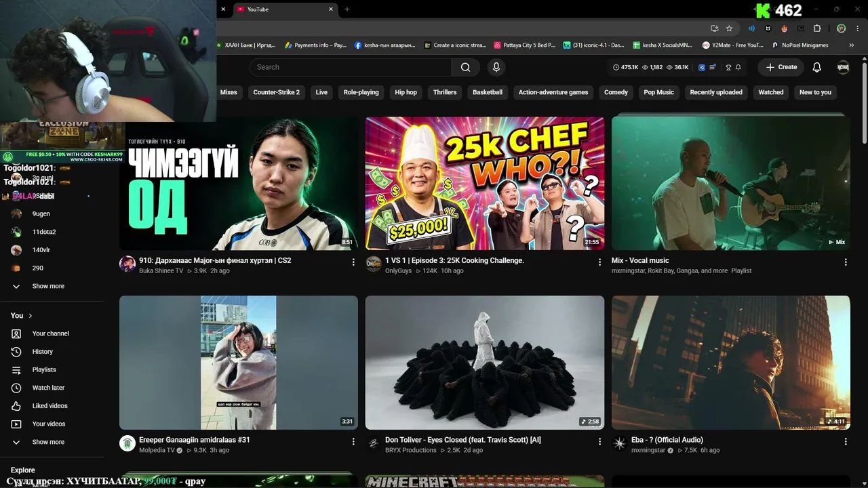Open the Playlists link in sidebar
The width and height of the screenshot is (868, 488).
(44, 369)
